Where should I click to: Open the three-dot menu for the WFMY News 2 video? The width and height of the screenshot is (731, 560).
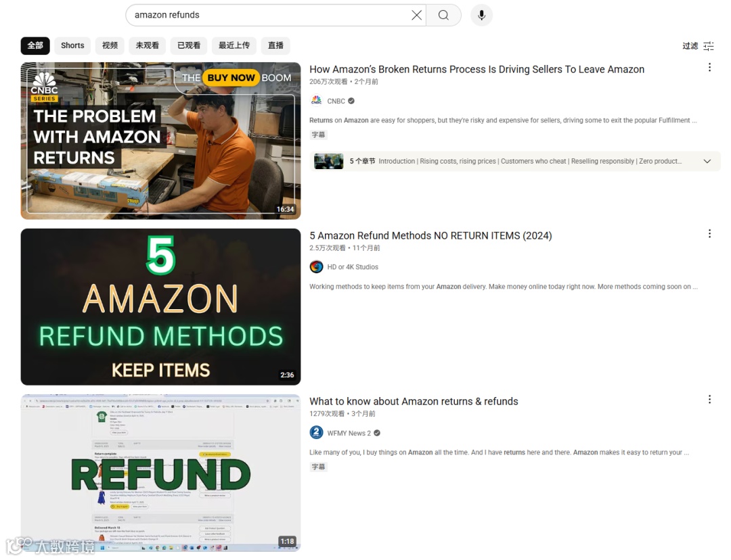coord(709,399)
